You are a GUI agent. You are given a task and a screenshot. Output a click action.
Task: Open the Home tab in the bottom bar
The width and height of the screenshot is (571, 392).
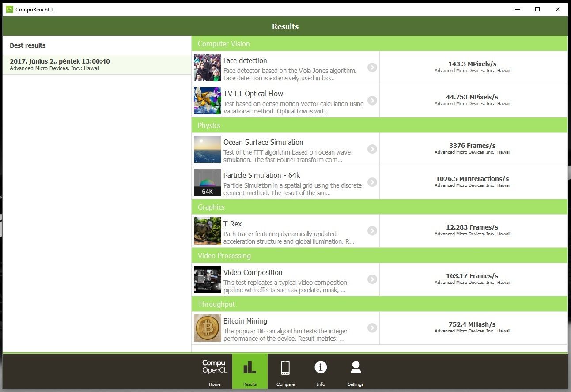[215, 371]
